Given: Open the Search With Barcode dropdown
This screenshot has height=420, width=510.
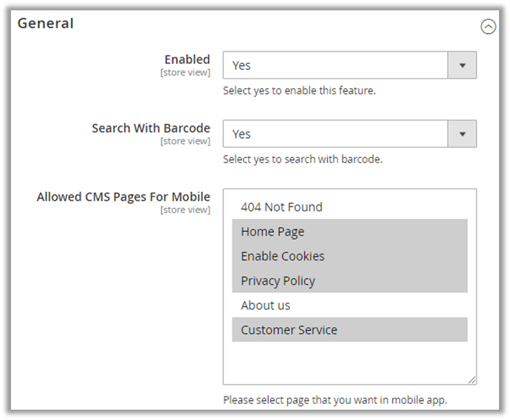Looking at the screenshot, I should (336, 134).
